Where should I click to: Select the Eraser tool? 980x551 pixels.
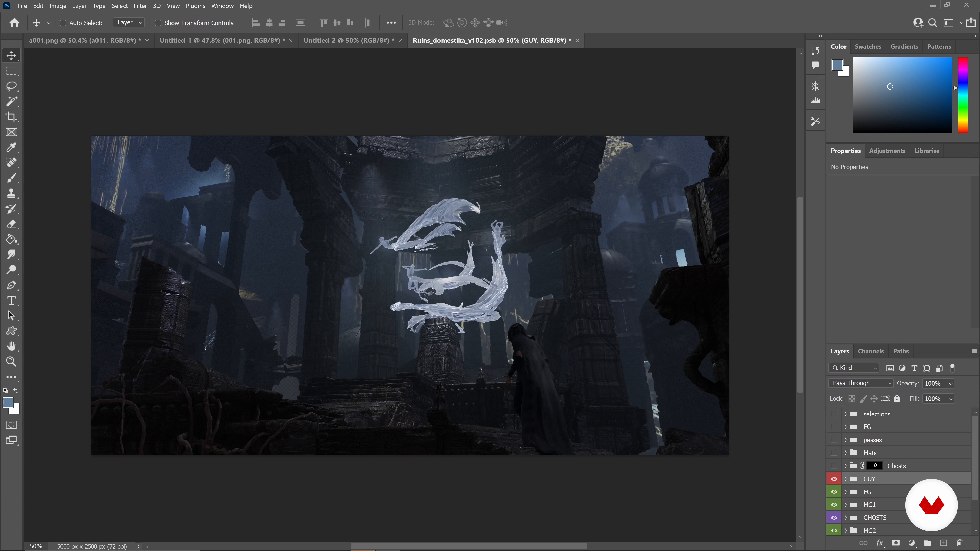11,224
